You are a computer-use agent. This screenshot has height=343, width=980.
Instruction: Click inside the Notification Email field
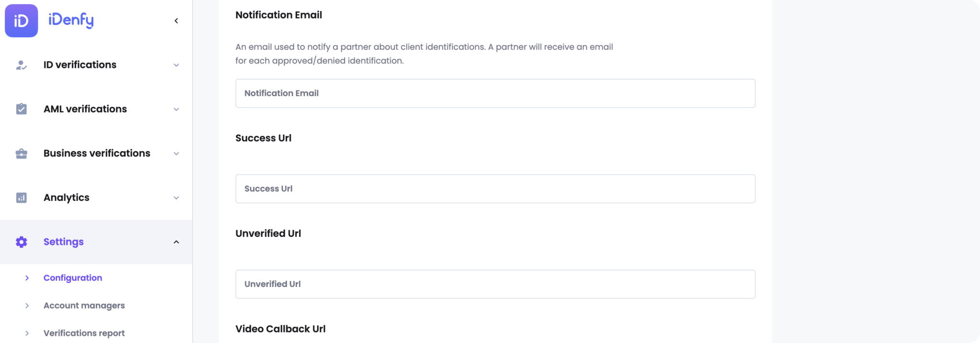(495, 93)
